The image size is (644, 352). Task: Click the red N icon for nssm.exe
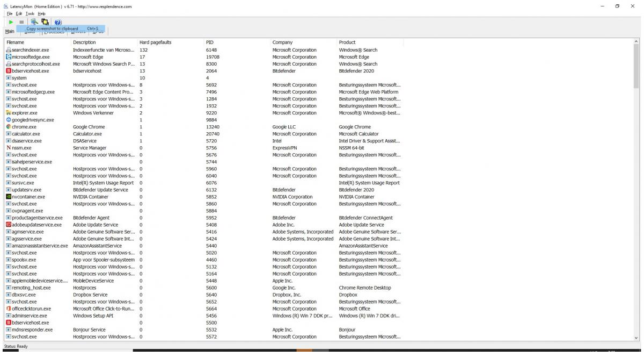pyautogui.click(x=9, y=148)
